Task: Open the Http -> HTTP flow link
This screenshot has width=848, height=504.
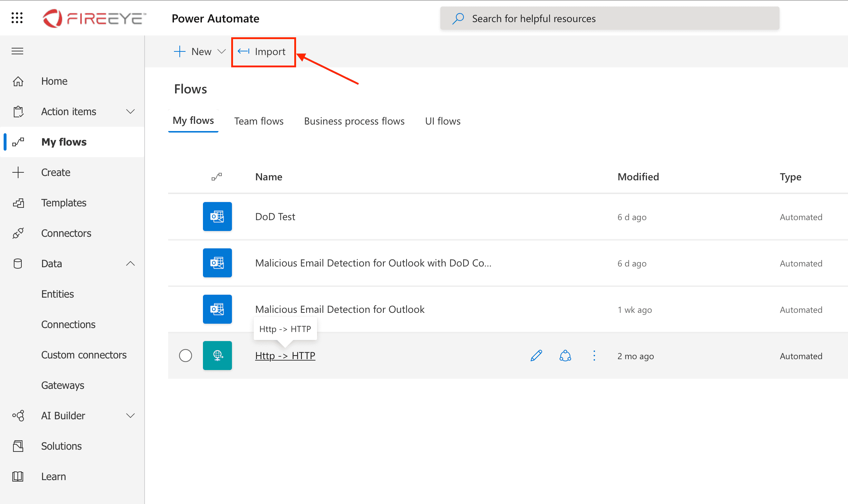Action: tap(285, 356)
